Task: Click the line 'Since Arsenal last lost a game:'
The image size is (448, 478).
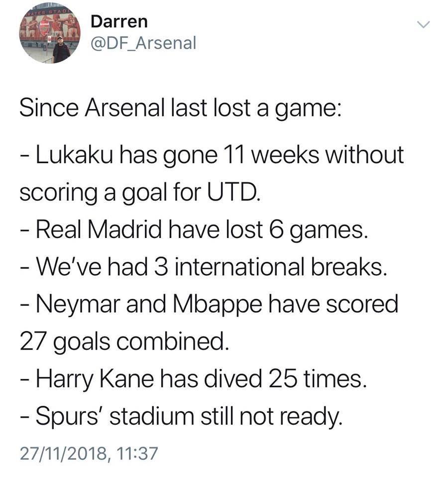Action: pos(180,108)
